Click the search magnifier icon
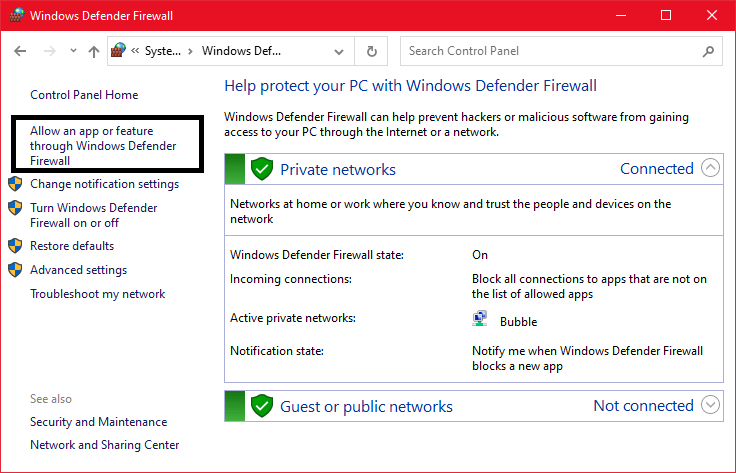Viewport: 736px width, 473px height. coord(708,51)
